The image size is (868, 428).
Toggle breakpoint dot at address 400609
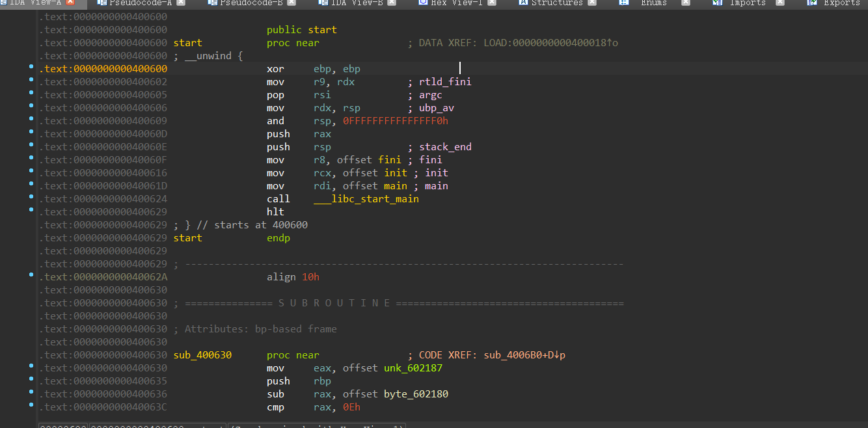(x=31, y=119)
